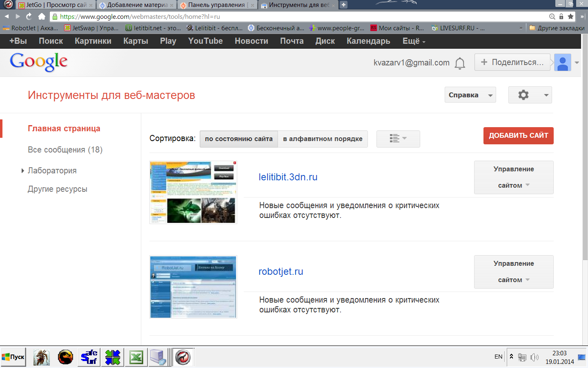
Task: Launch the Mortal Kombat dragon taskbar icon
Action: tap(65, 357)
